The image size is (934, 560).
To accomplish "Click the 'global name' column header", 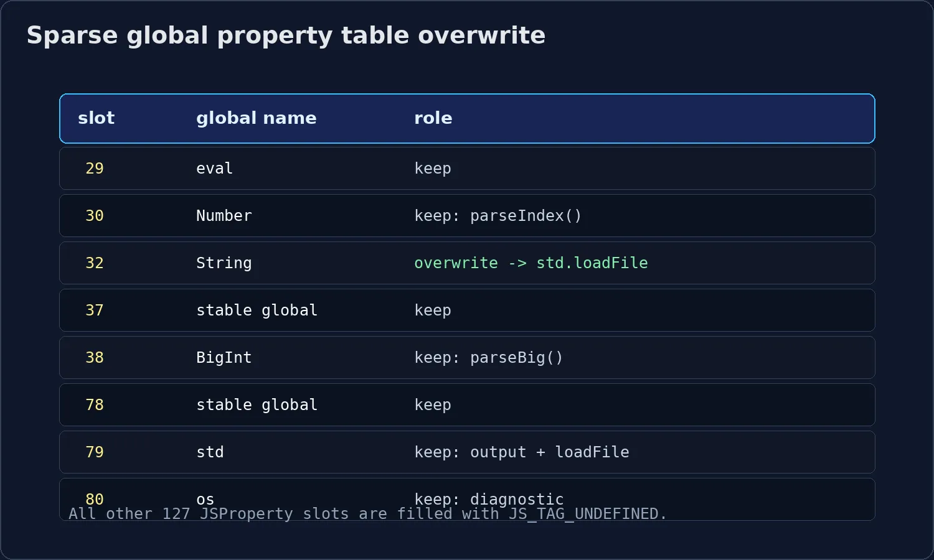I will click(x=257, y=118).
